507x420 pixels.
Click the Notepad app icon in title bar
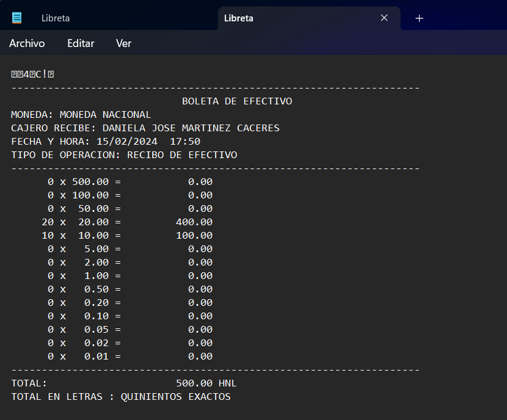(17, 18)
